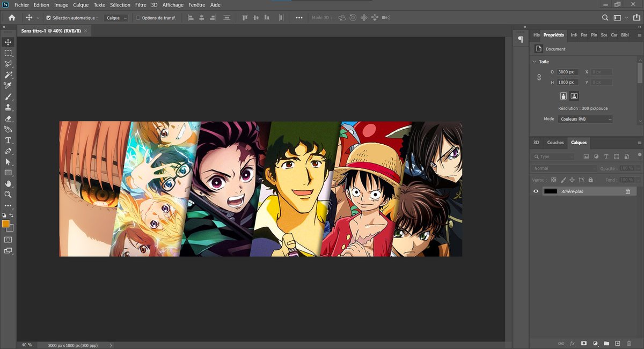This screenshot has width=644, height=349.
Task: Select the Type tool in toolbox
Action: click(x=8, y=140)
